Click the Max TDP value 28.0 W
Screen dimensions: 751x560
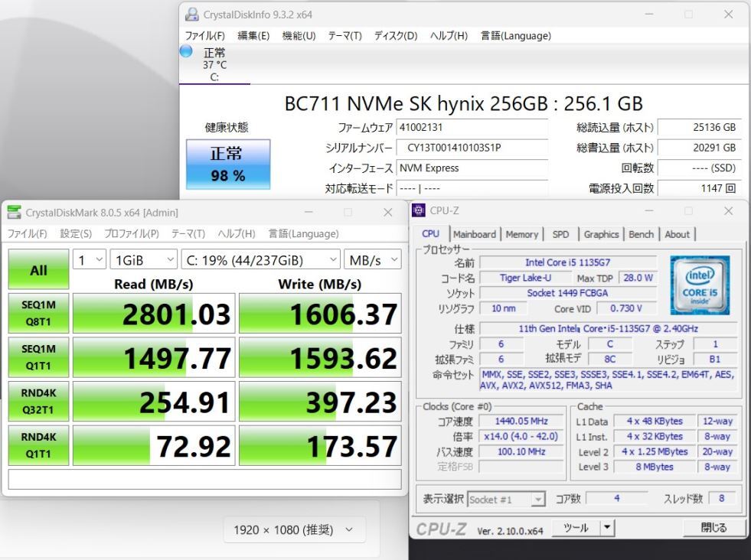click(x=638, y=278)
